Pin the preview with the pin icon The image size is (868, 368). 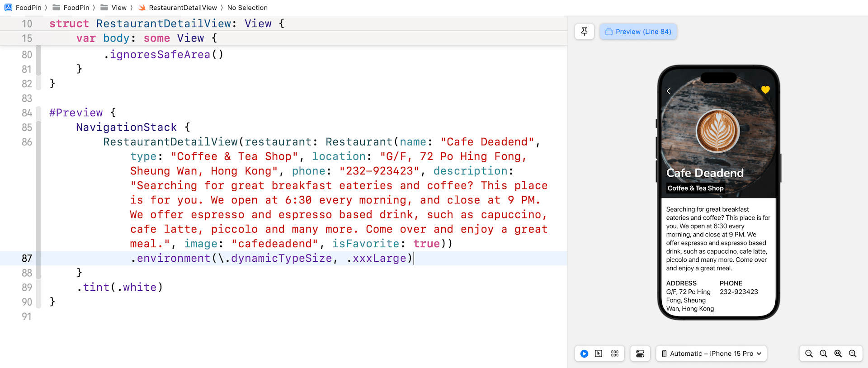click(584, 32)
